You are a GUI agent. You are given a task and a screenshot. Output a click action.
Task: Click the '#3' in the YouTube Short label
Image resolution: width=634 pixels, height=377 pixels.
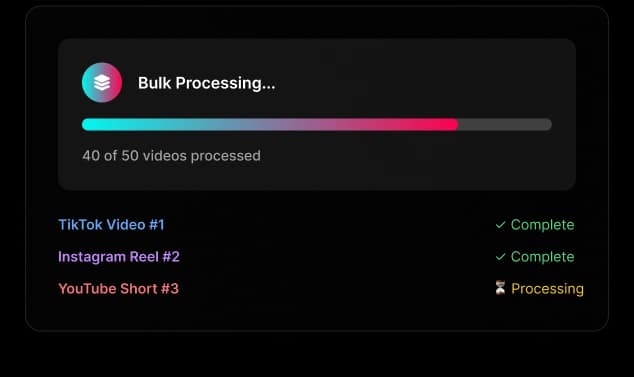click(170, 289)
